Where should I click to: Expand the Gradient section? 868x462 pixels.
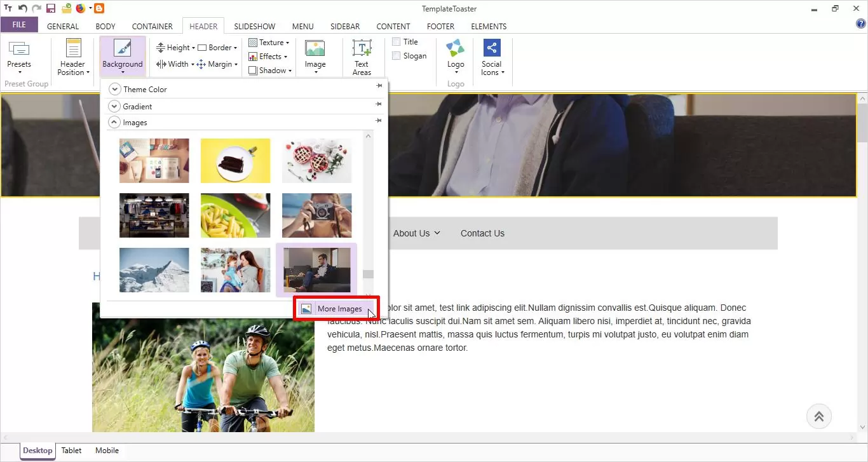(x=115, y=106)
